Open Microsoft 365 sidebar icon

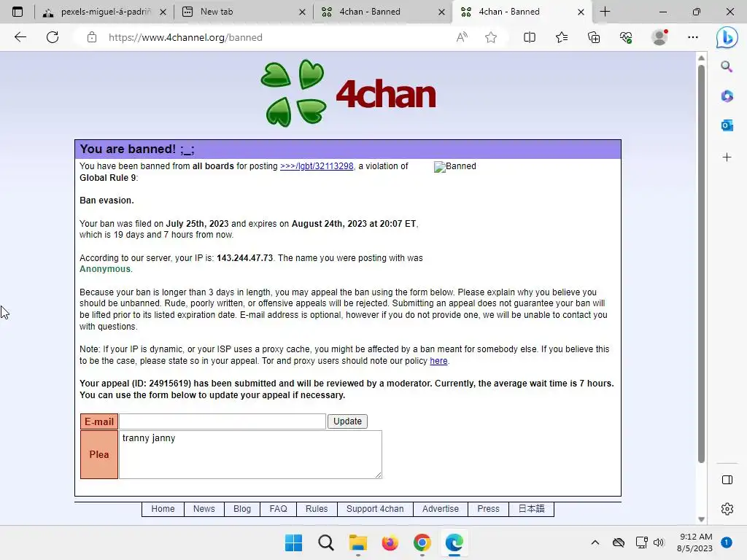point(727,96)
